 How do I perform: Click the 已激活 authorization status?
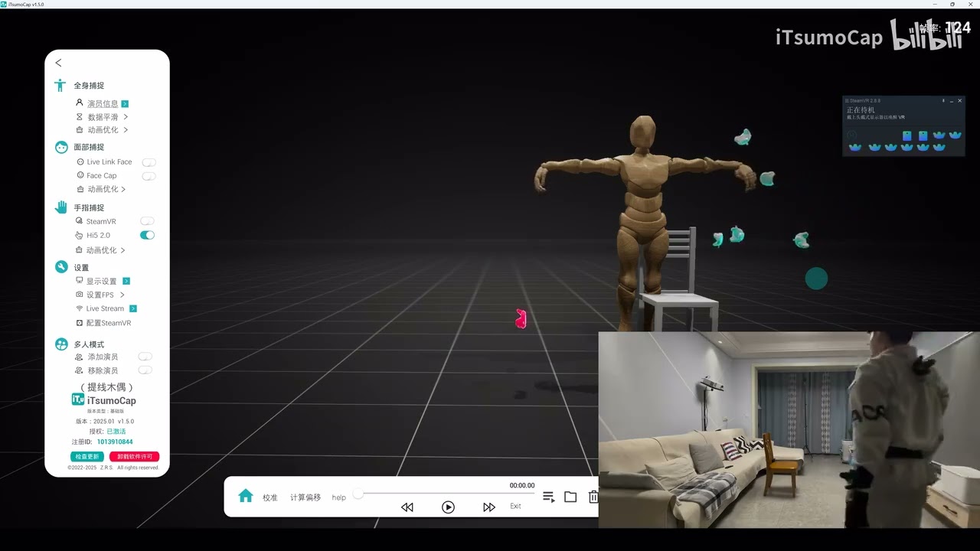(x=116, y=432)
